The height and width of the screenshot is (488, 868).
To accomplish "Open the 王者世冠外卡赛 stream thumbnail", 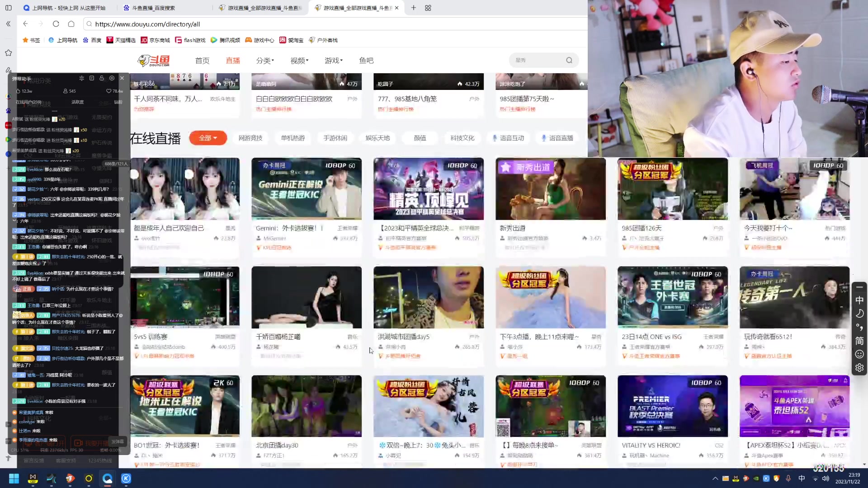I will pyautogui.click(x=673, y=297).
